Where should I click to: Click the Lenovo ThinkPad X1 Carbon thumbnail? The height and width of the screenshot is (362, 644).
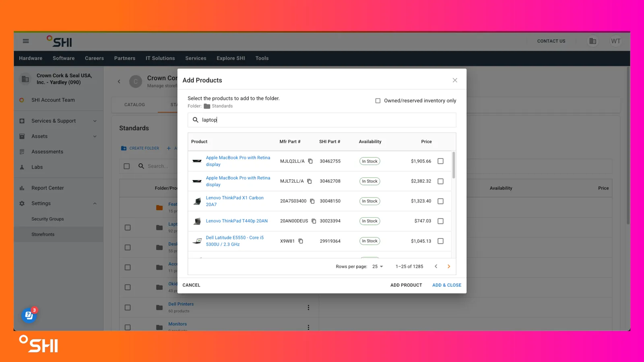point(197,201)
